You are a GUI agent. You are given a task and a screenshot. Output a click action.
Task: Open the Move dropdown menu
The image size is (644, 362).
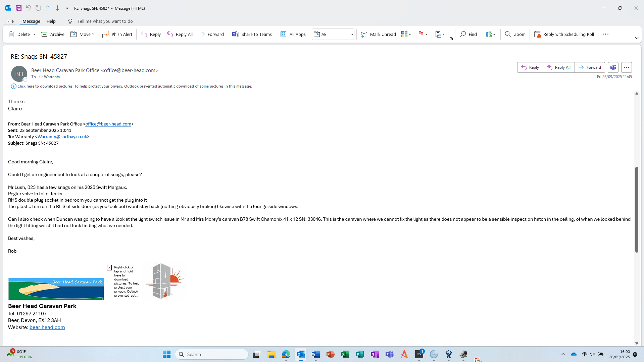[x=83, y=34]
